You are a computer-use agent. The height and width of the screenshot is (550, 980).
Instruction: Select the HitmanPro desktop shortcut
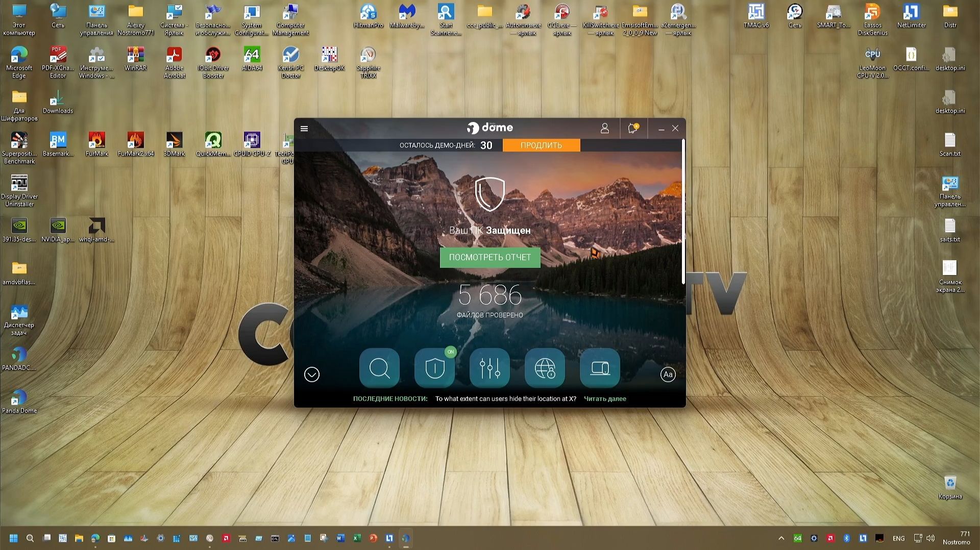tap(368, 16)
